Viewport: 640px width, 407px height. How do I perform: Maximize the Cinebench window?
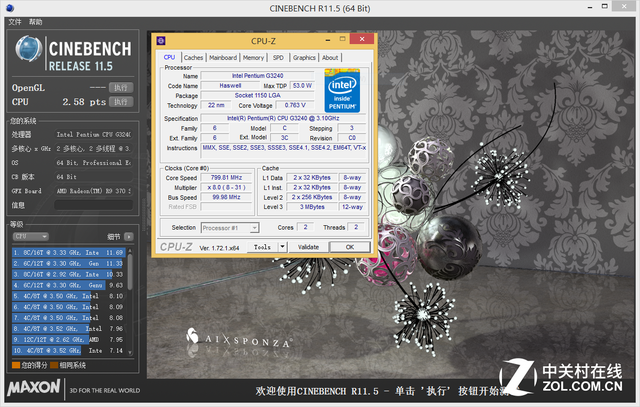click(x=605, y=6)
